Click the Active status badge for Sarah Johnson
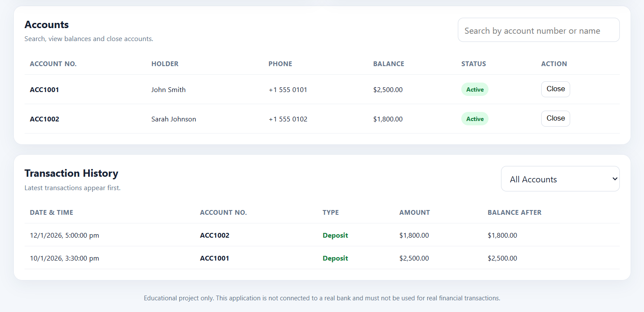The height and width of the screenshot is (312, 644). coord(475,119)
